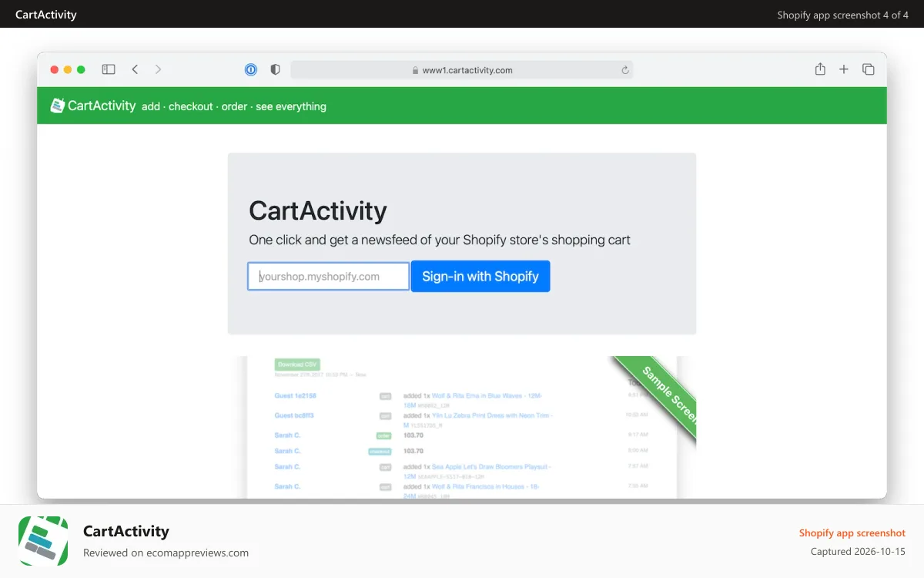924x578 pixels.
Task: Click the padlock icon in address bar
Action: point(416,70)
